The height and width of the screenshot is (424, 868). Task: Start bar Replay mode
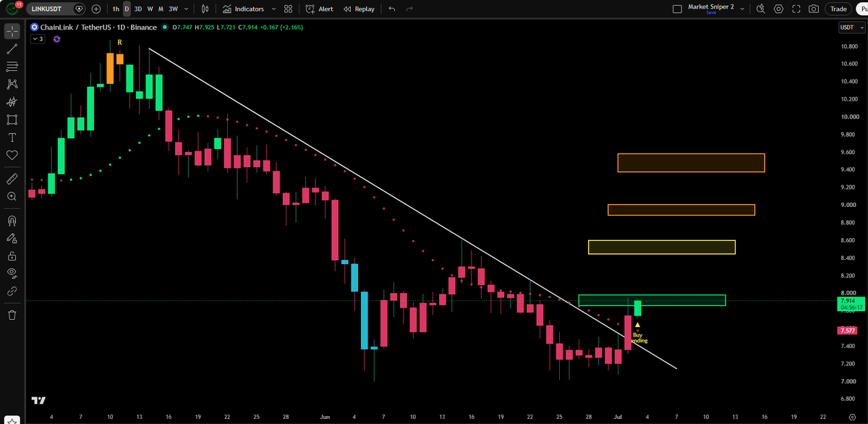tap(359, 9)
